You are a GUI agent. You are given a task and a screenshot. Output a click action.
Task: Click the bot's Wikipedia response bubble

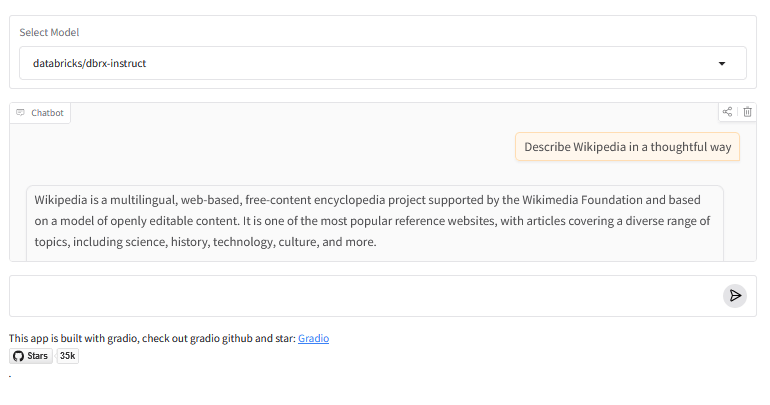(x=374, y=221)
